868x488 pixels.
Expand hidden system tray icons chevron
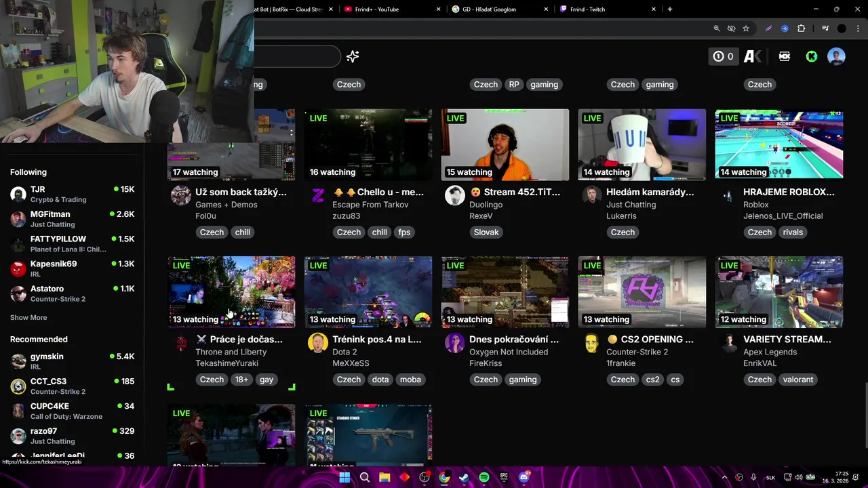[x=724, y=477]
